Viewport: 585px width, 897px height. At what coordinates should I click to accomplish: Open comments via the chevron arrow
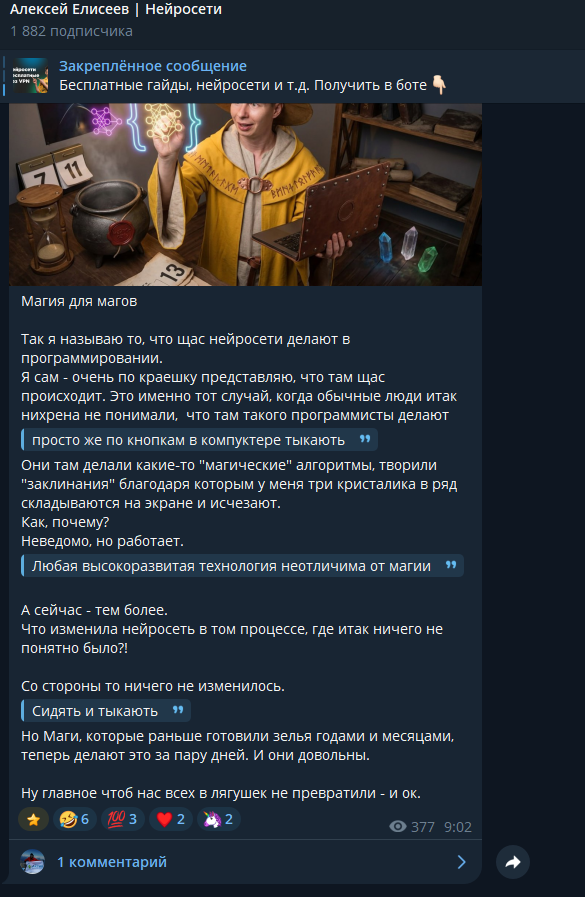coord(461,862)
